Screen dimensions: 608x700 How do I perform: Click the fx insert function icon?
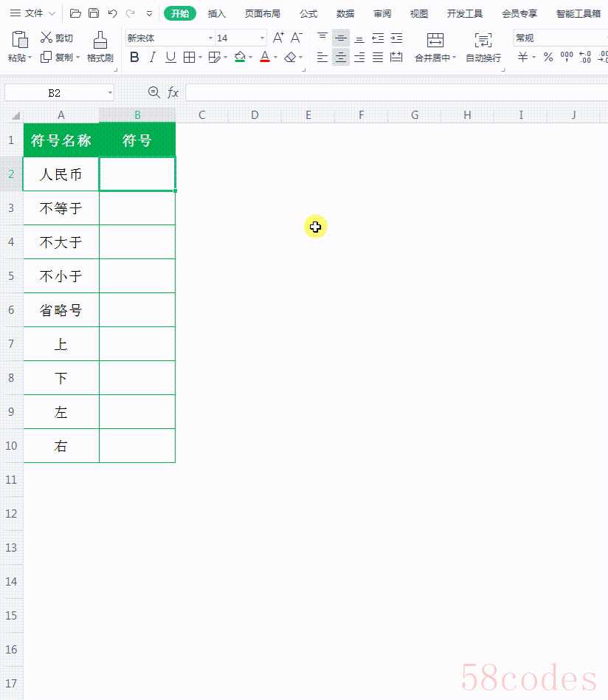(173, 92)
